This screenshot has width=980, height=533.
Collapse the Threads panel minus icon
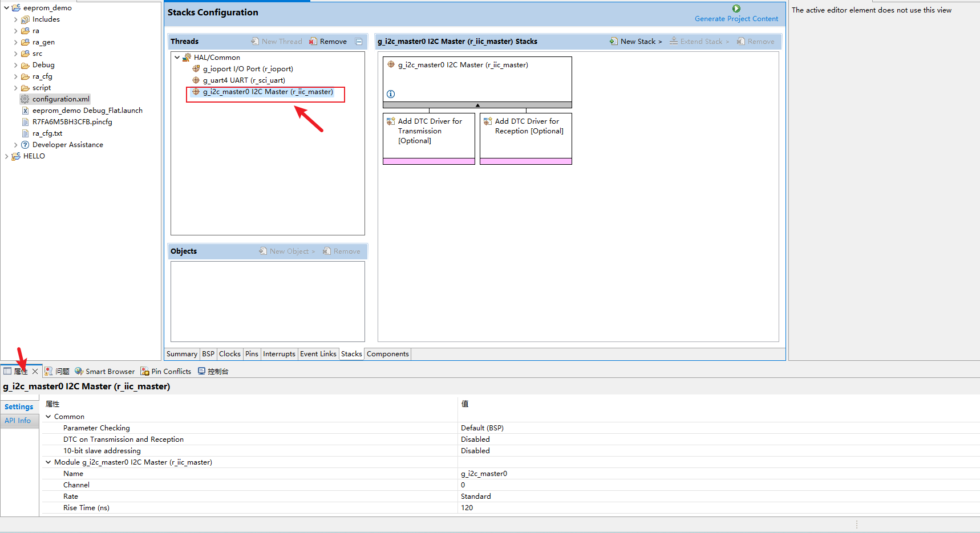pos(359,42)
